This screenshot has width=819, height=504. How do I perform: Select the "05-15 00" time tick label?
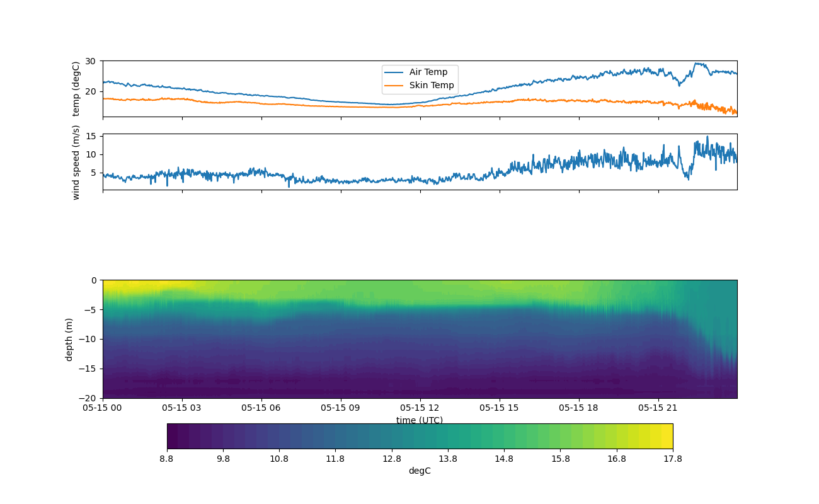(x=103, y=408)
